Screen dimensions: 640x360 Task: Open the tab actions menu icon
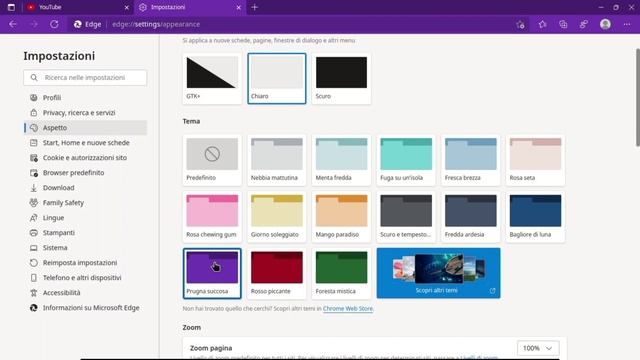[x=11, y=7]
